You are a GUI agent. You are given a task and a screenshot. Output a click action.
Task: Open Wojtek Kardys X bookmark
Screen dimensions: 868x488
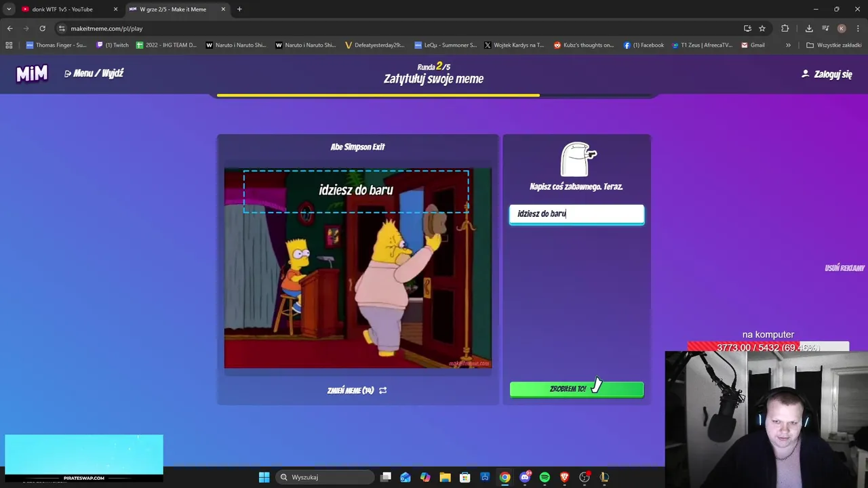click(x=514, y=45)
